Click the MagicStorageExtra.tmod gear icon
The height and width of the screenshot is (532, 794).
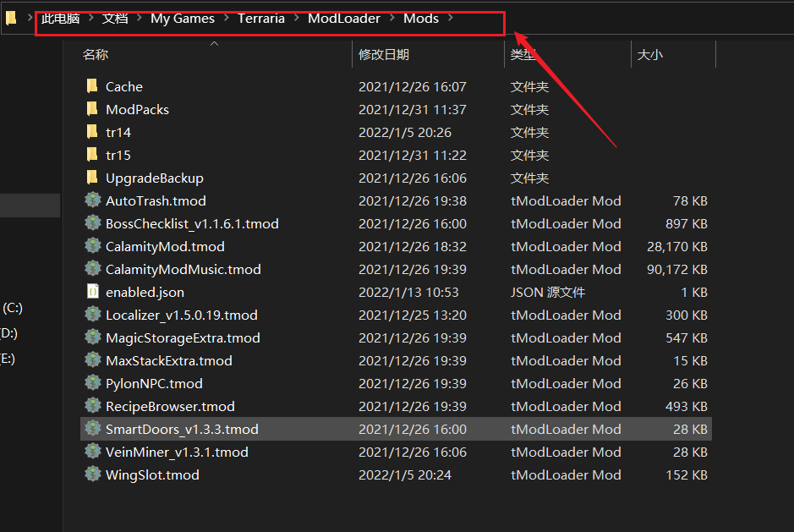click(x=92, y=337)
